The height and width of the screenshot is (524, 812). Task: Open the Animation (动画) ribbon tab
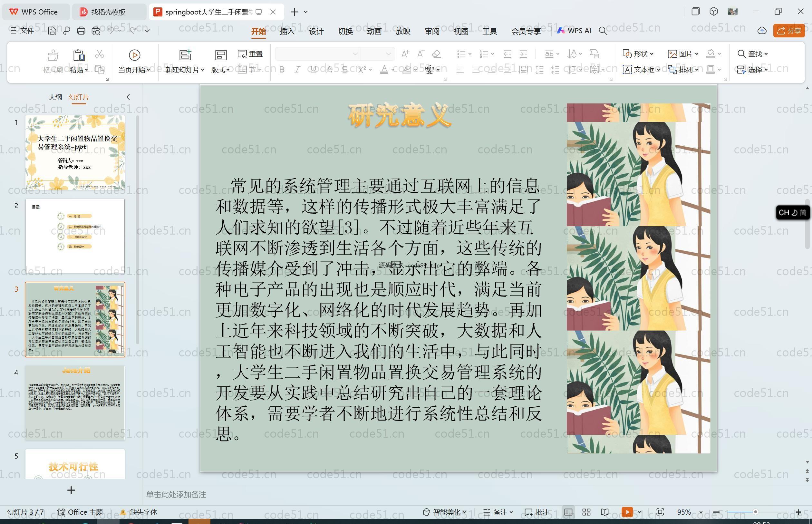374,31
